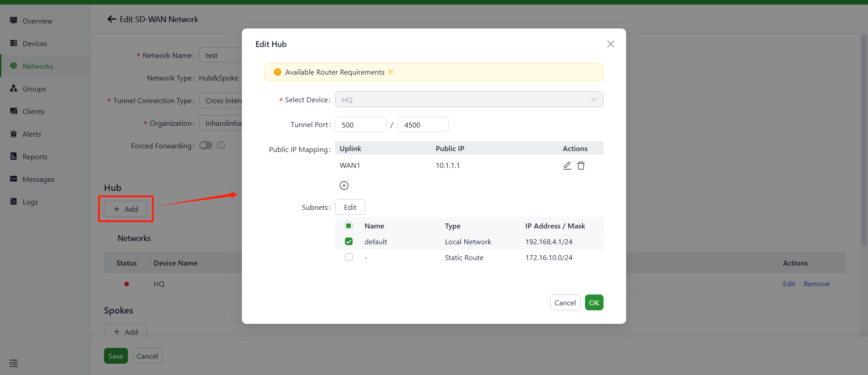Check the Static Route 172.16.10.0/24 subnet
The image size is (868, 375).
(x=349, y=257)
